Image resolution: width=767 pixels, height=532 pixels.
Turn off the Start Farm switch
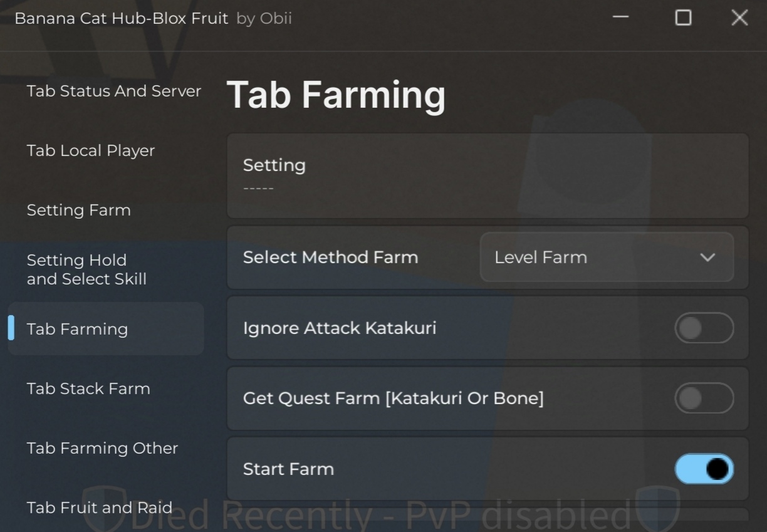[704, 469]
